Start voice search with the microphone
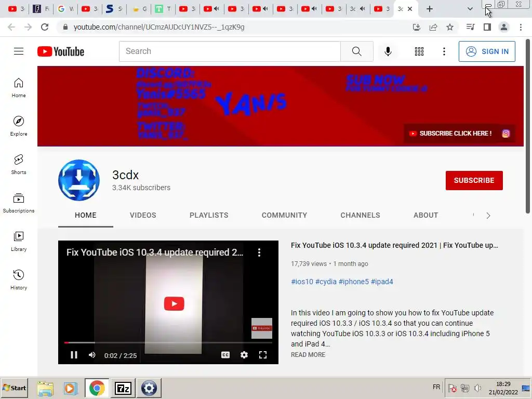 tap(388, 51)
